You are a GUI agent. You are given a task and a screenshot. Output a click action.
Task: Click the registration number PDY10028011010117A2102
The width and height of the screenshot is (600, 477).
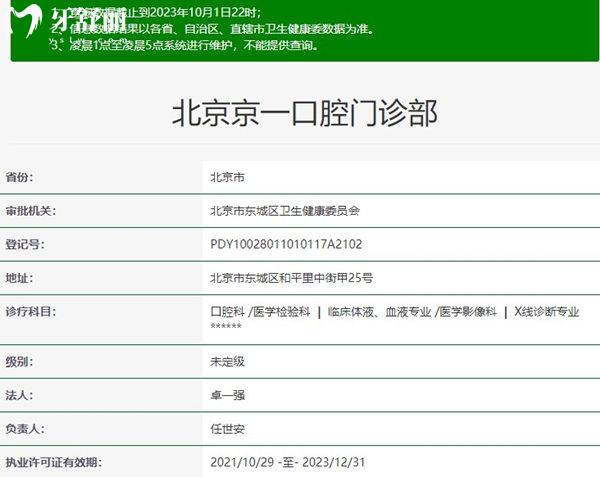[286, 244]
